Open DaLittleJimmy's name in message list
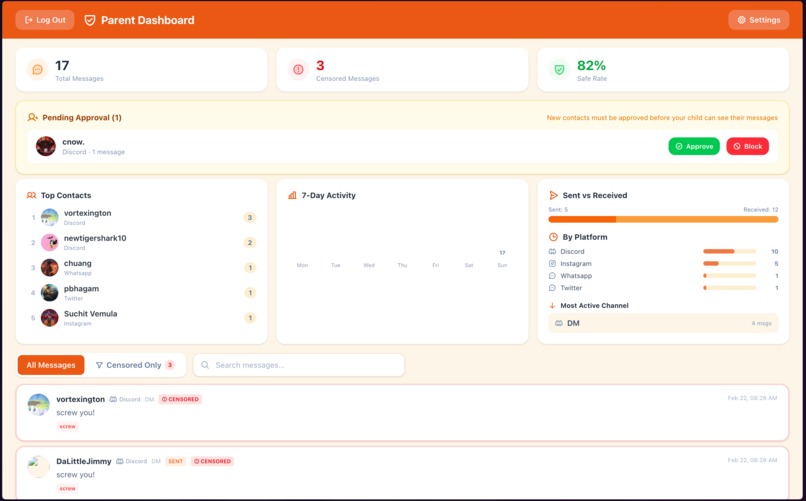This screenshot has width=806, height=501. pyautogui.click(x=84, y=461)
